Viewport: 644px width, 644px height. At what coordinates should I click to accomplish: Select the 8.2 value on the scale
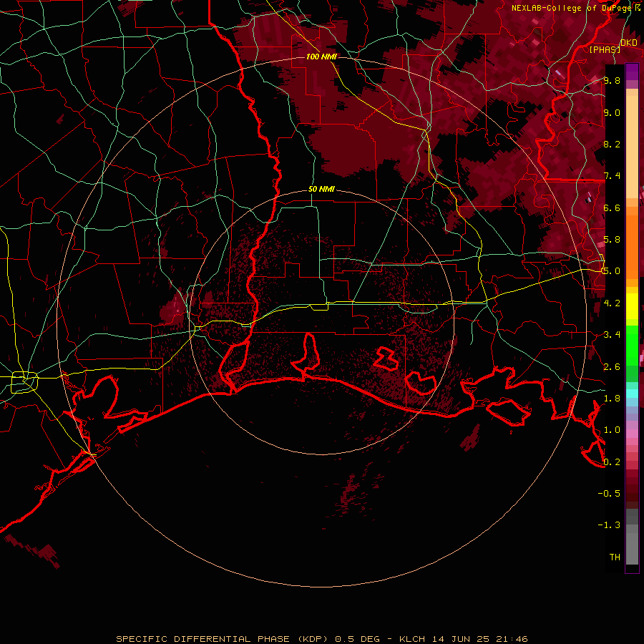point(612,145)
